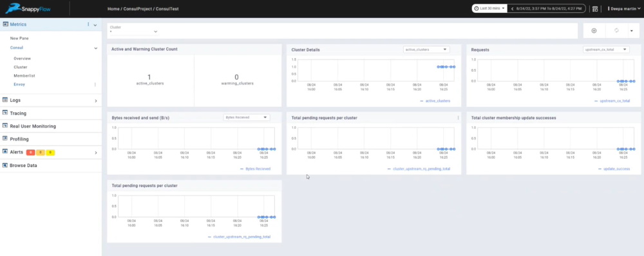Add a component with the plus icon
644x256 pixels.
pyautogui.click(x=594, y=31)
